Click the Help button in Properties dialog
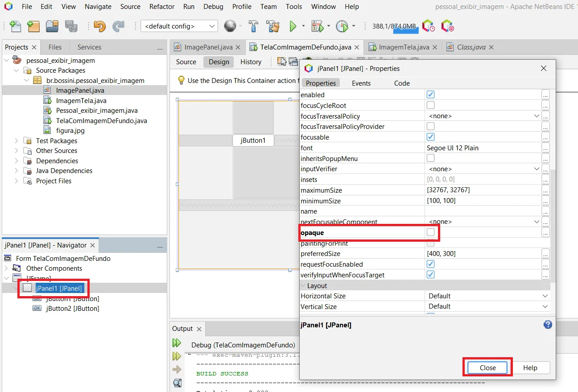This screenshot has width=578, height=392. click(530, 368)
